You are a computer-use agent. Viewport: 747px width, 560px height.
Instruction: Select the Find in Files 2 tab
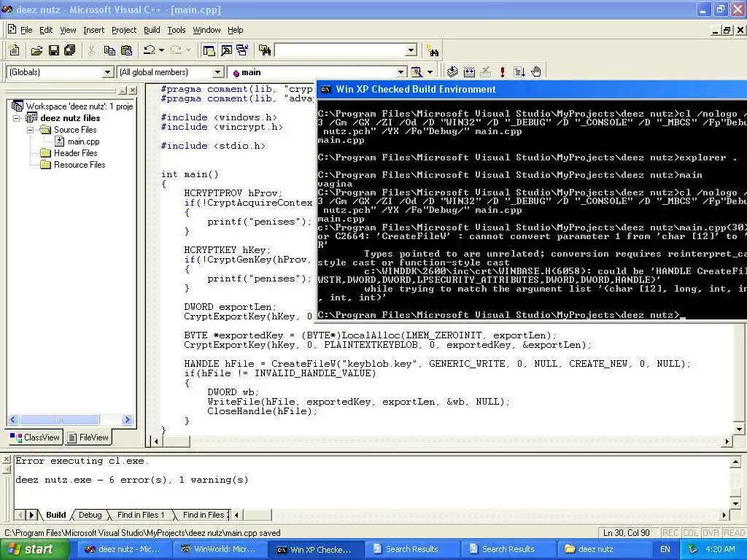pos(204,515)
